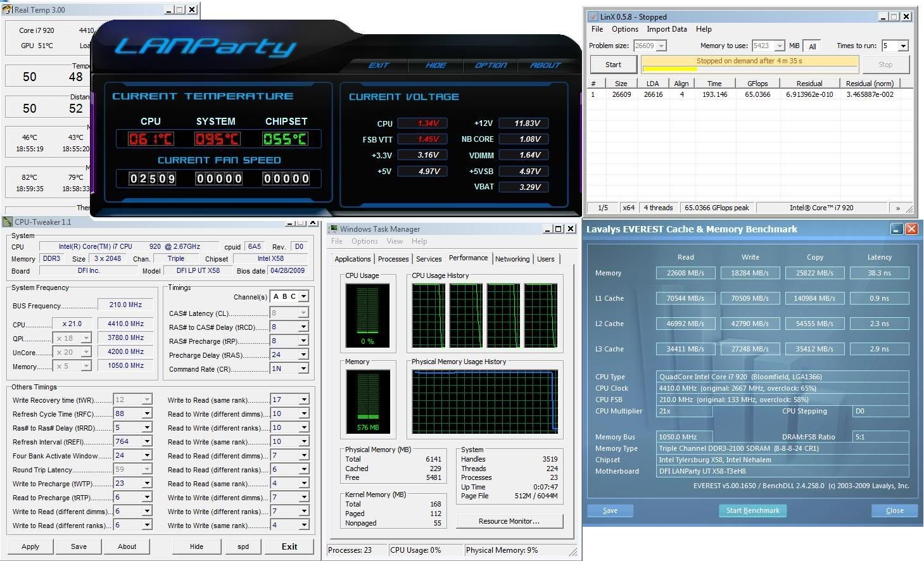Switch to the Processes tab

[393, 259]
